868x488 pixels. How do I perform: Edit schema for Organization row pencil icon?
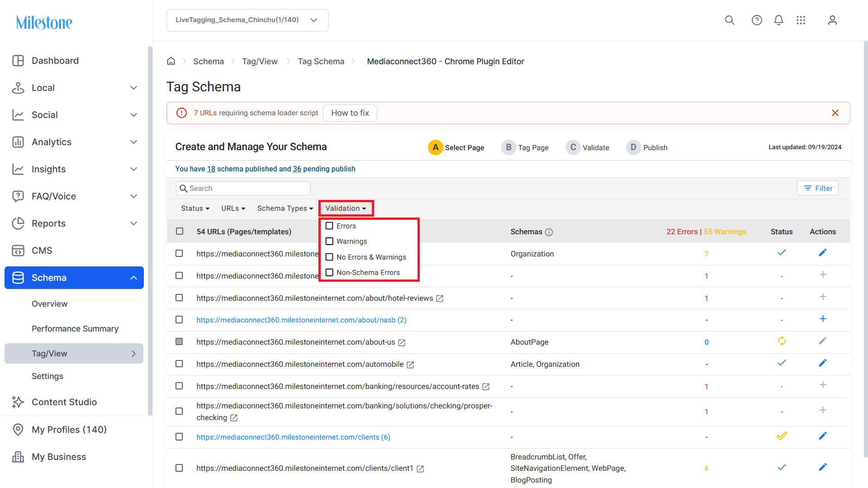click(x=823, y=253)
